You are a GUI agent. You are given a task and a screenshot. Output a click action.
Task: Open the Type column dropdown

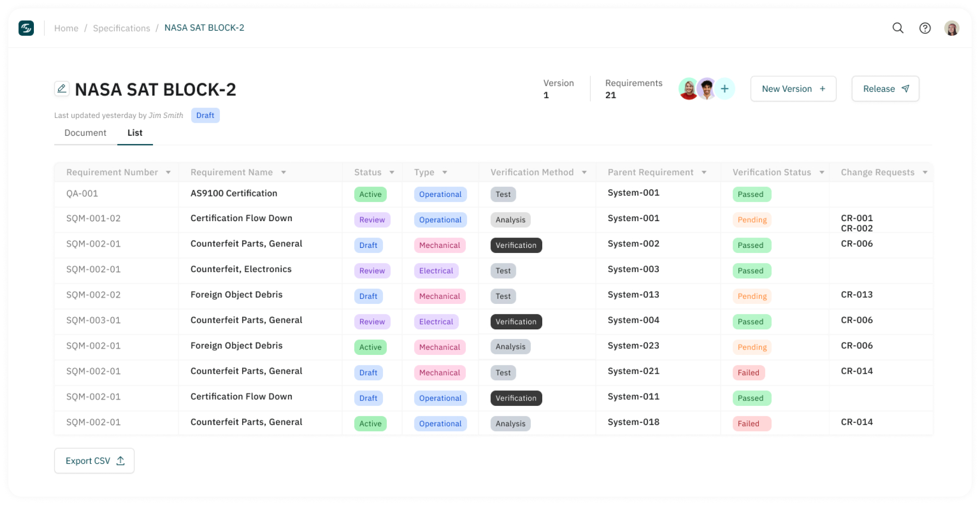pyautogui.click(x=444, y=172)
